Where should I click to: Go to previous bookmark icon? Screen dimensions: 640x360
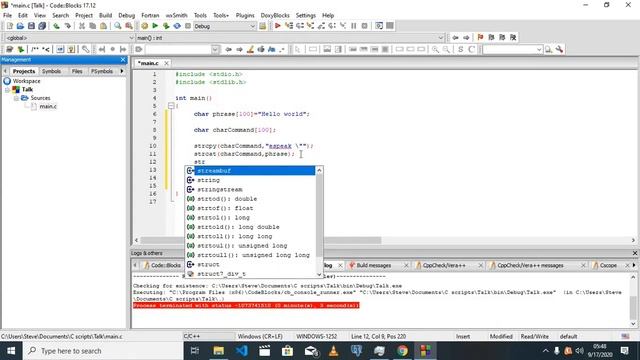(491, 38)
